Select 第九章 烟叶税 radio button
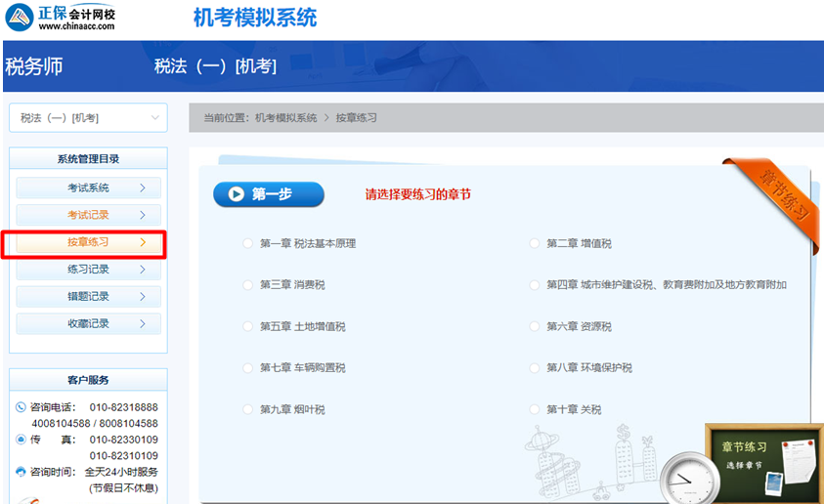This screenshot has width=824, height=504. coord(247,409)
